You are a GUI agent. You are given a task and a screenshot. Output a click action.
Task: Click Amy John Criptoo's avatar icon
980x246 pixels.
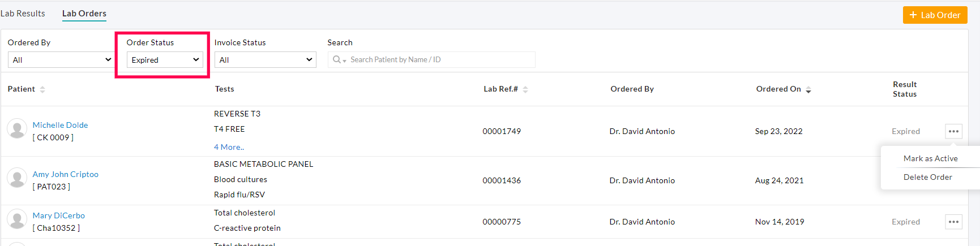pos(17,178)
